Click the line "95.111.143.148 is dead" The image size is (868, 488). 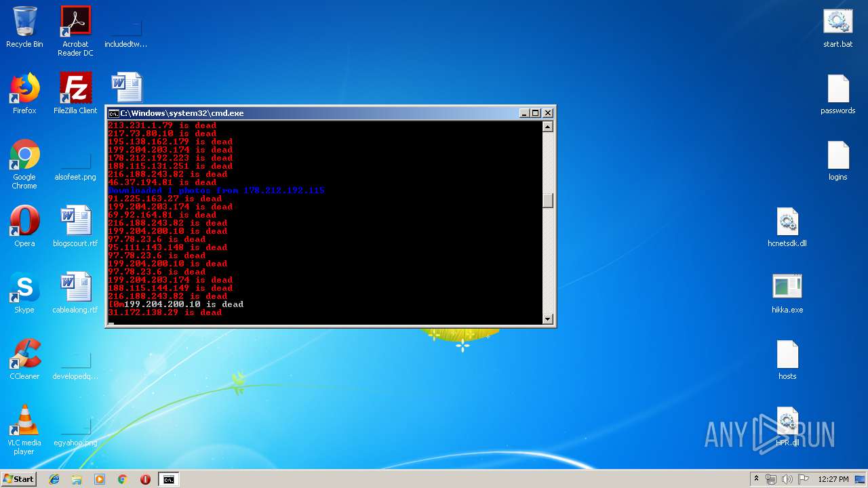(167, 247)
